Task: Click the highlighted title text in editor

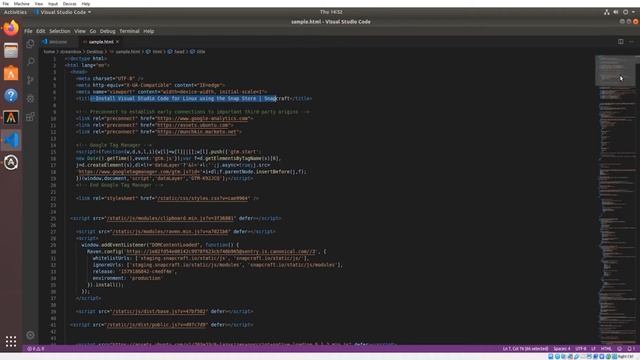Action: [x=184, y=98]
